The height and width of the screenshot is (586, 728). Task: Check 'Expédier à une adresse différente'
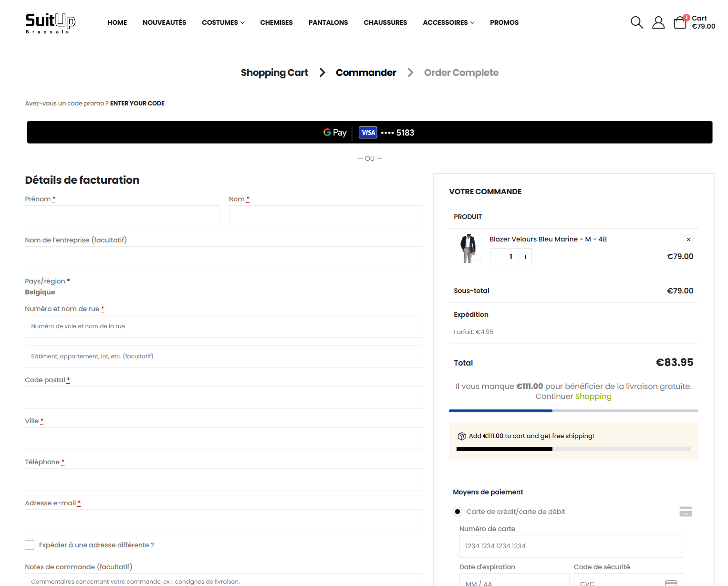click(30, 545)
